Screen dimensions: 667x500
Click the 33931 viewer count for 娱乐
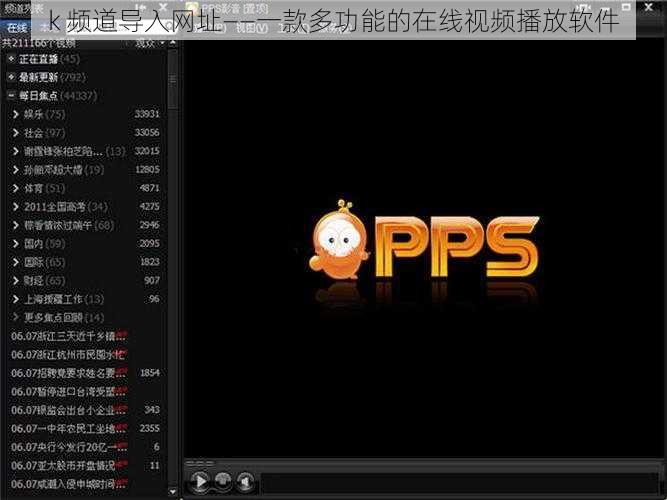point(147,114)
